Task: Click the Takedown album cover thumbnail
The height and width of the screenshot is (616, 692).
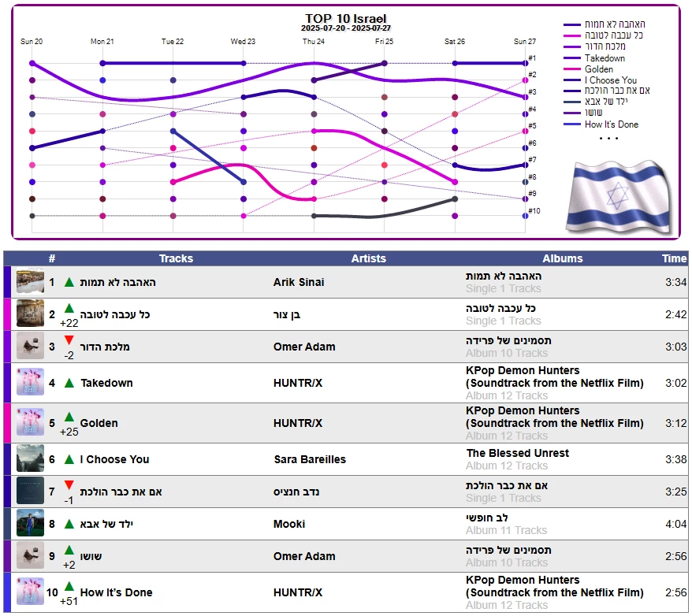Action: pos(30,382)
